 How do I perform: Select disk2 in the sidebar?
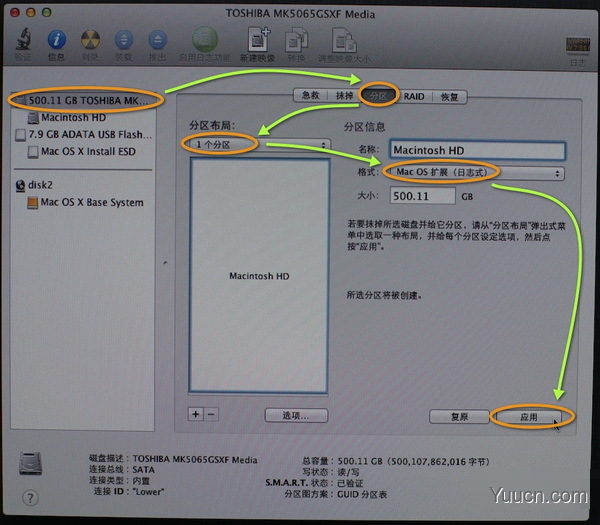pyautogui.click(x=34, y=185)
